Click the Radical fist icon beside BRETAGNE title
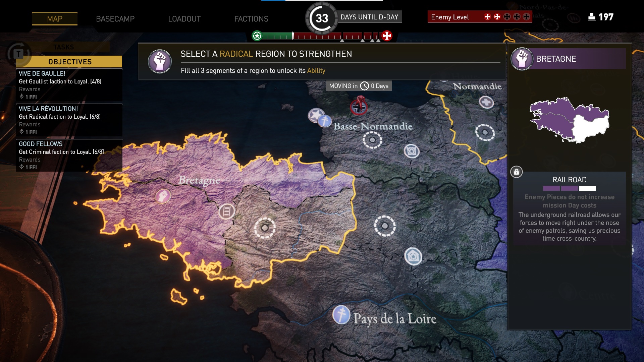The width and height of the screenshot is (644, 362). click(x=522, y=59)
